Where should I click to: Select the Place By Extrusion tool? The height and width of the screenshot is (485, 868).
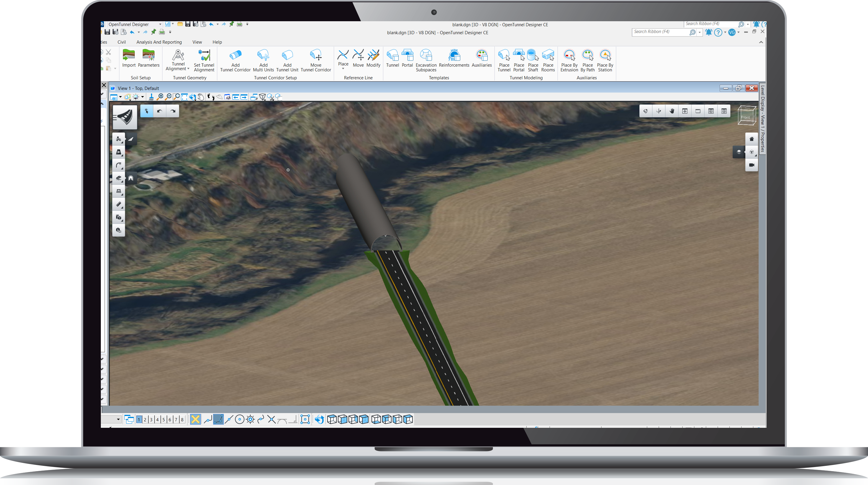569,61
